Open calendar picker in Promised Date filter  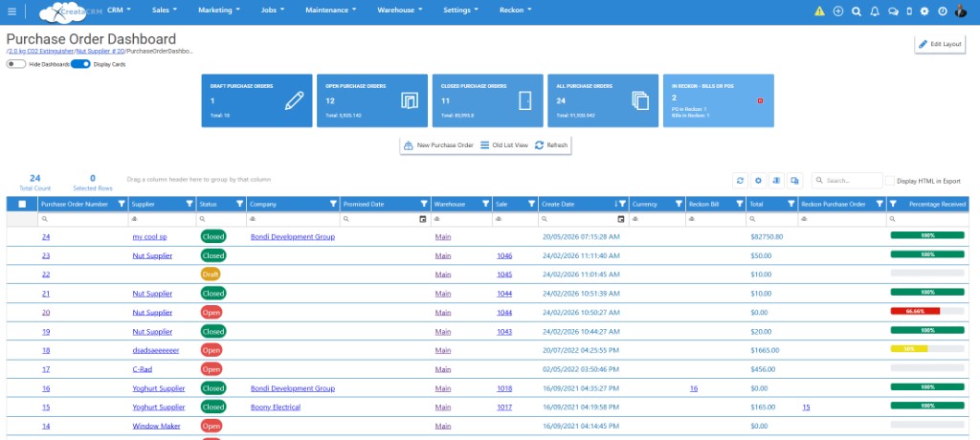pos(422,219)
